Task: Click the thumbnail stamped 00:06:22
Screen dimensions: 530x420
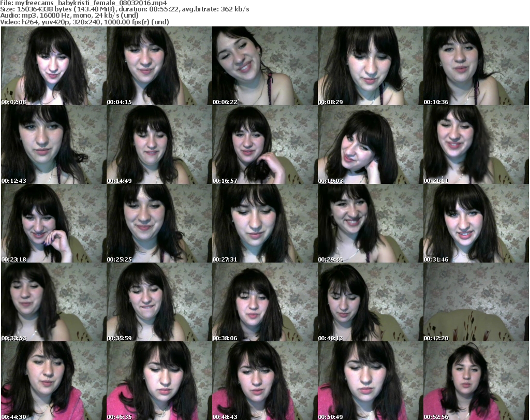Action: point(264,66)
